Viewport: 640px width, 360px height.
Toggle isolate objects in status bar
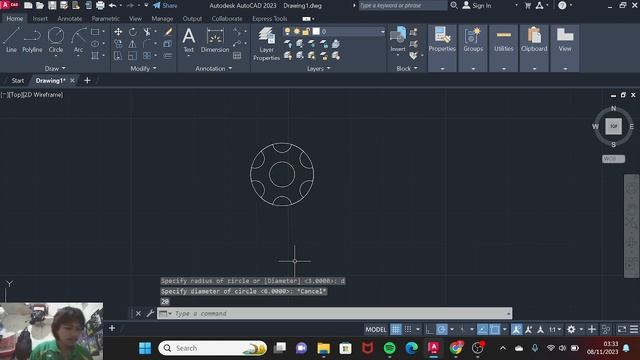pos(606,329)
